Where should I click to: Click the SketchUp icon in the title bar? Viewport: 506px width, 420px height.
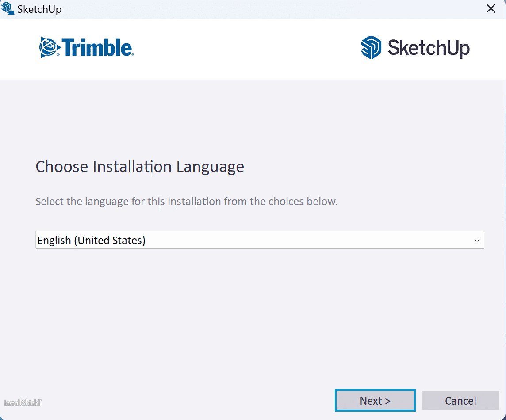click(x=8, y=9)
